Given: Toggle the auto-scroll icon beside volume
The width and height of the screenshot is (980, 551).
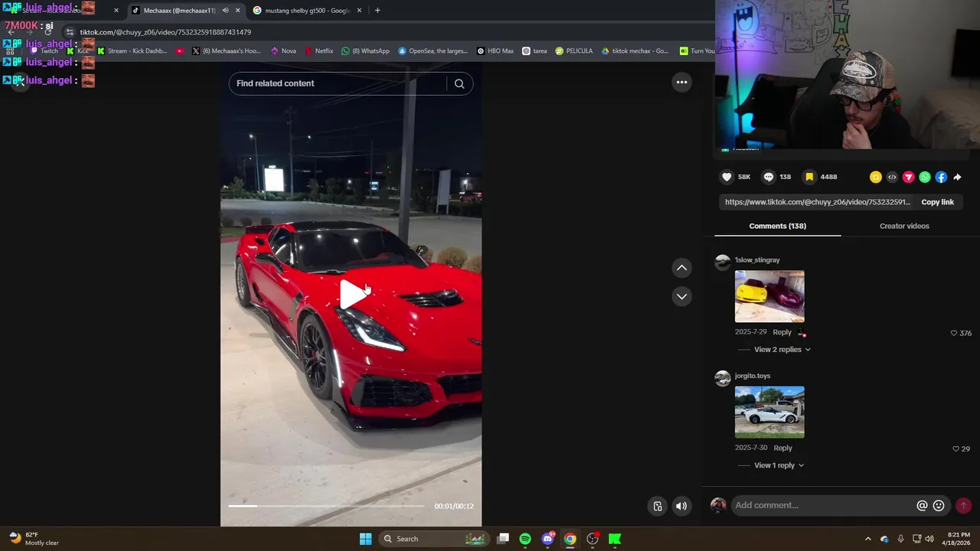Looking at the screenshot, I should pyautogui.click(x=657, y=506).
